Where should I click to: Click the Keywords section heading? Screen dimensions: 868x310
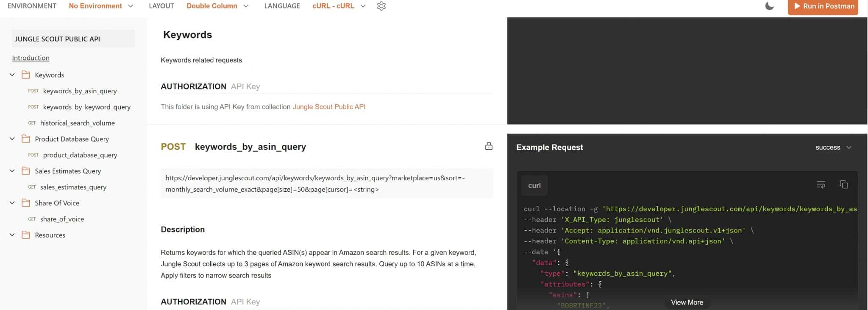pyautogui.click(x=187, y=35)
